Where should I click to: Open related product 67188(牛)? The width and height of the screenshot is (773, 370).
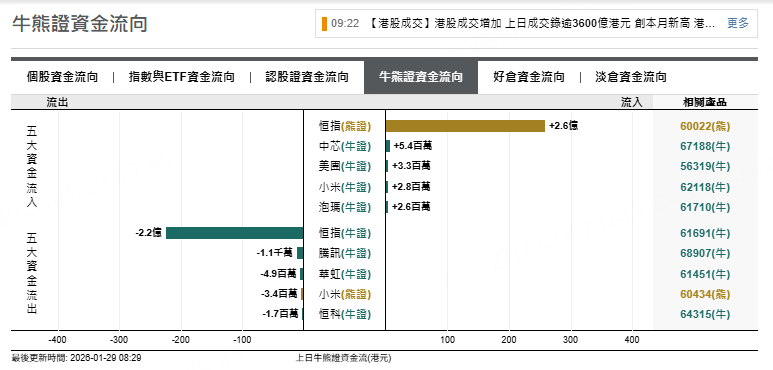[705, 146]
